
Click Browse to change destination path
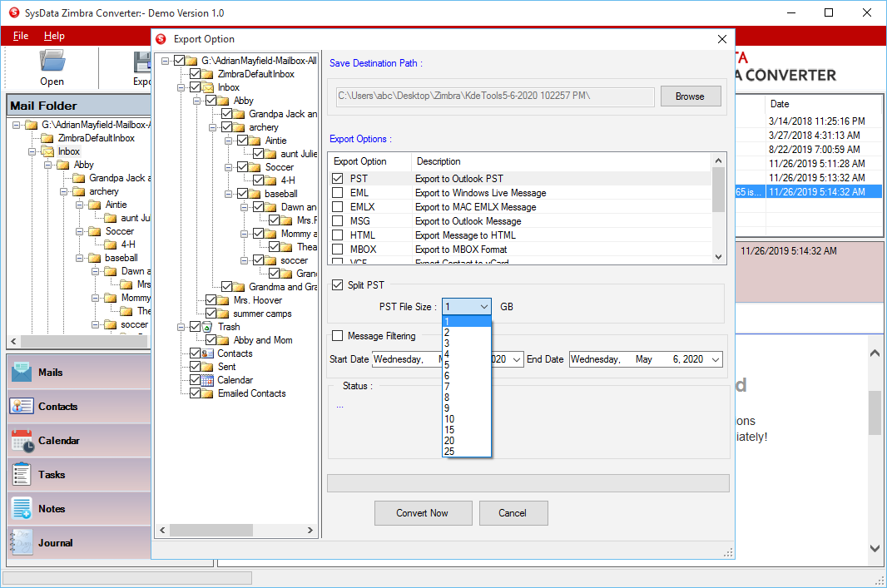690,96
